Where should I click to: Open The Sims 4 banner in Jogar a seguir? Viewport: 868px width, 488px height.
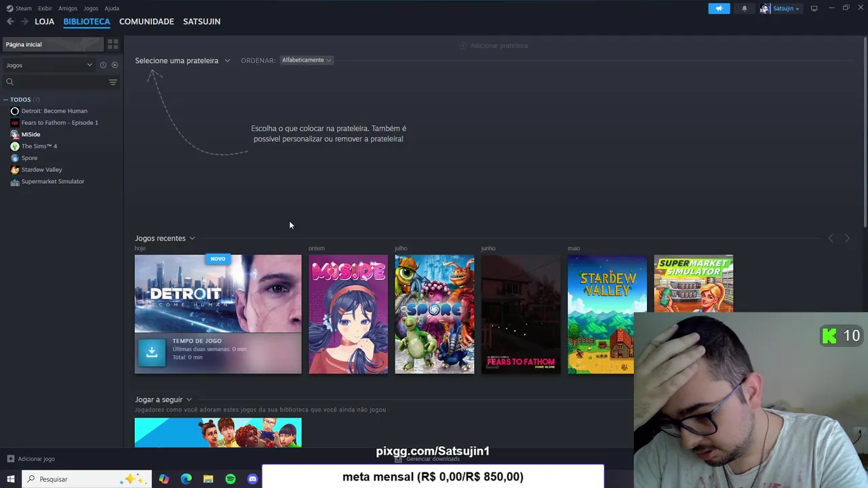218,432
